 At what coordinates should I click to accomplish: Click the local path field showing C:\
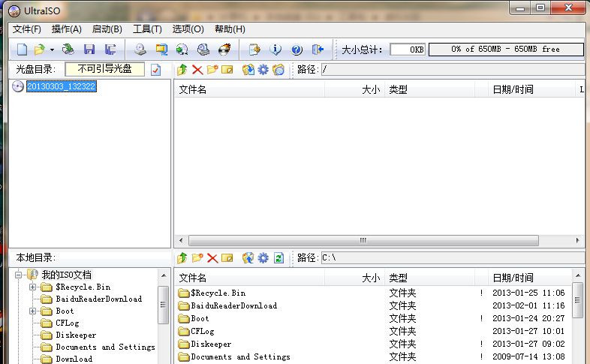click(x=453, y=258)
